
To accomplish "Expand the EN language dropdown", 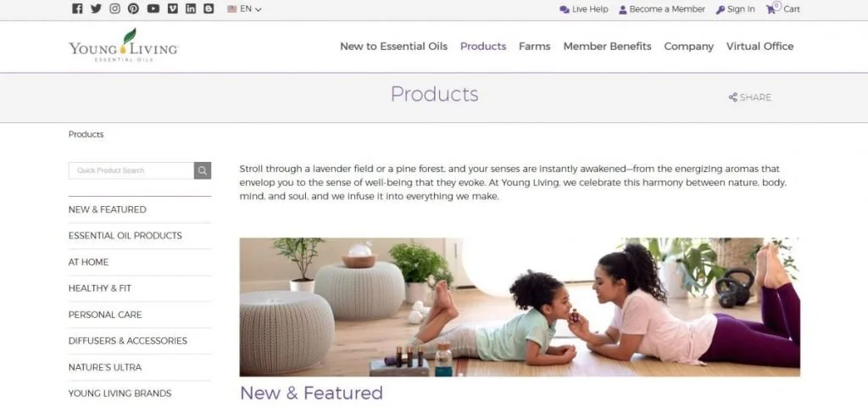I will pos(244,8).
